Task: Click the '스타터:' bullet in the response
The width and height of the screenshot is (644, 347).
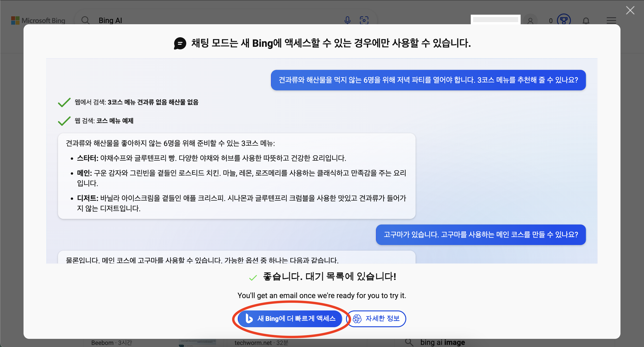Action: point(211,158)
